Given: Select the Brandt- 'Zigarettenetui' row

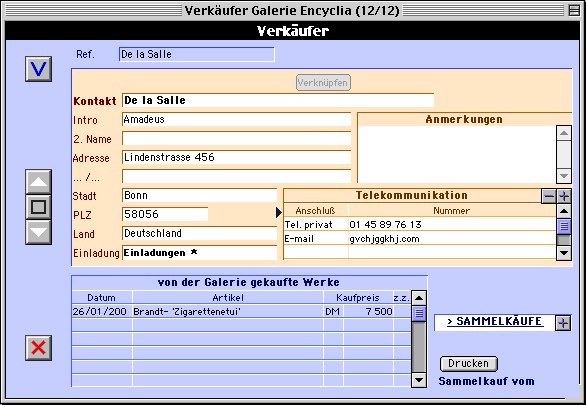Looking at the screenshot, I should click(241, 312).
